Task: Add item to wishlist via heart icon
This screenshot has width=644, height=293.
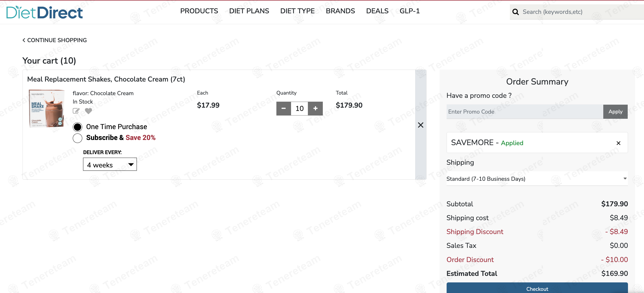Action: pyautogui.click(x=89, y=111)
